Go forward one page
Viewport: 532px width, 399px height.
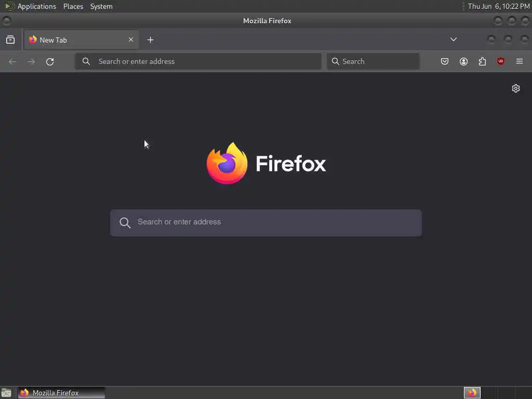click(31, 61)
